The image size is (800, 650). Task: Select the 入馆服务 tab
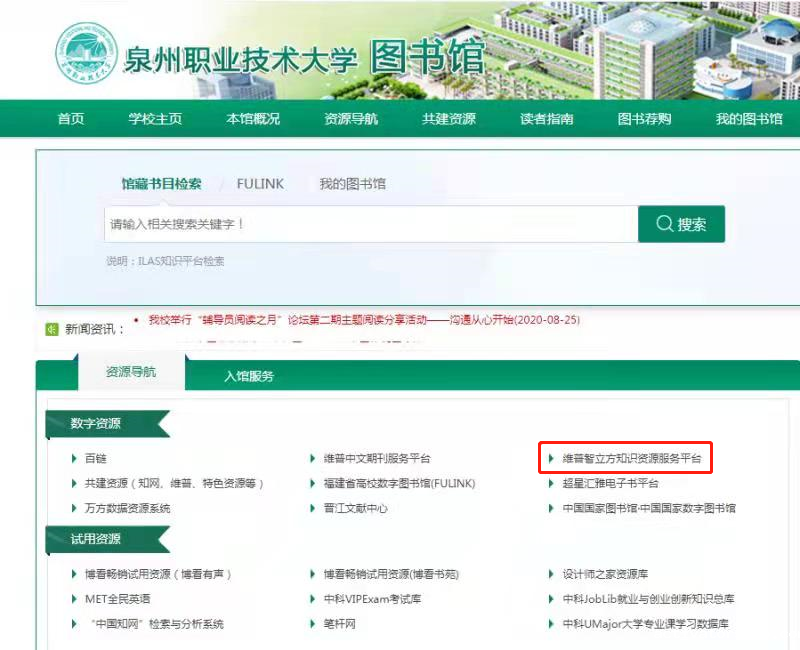pyautogui.click(x=249, y=376)
